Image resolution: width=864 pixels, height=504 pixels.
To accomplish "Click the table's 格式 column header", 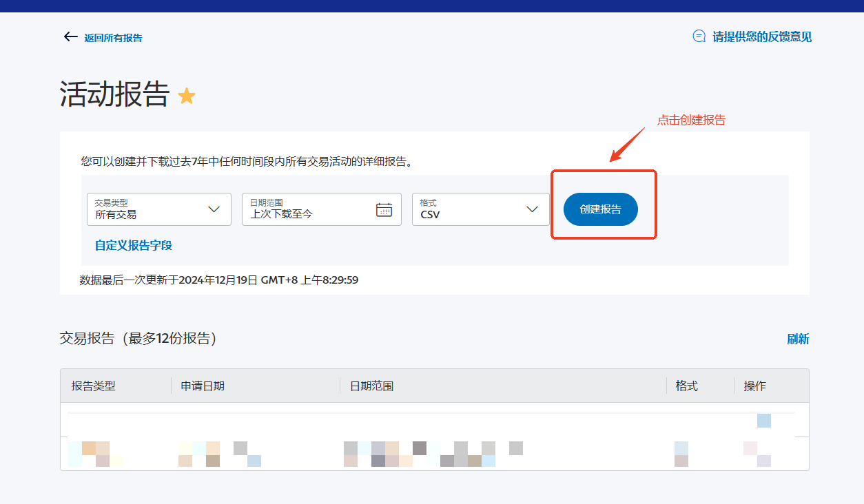I will [686, 386].
